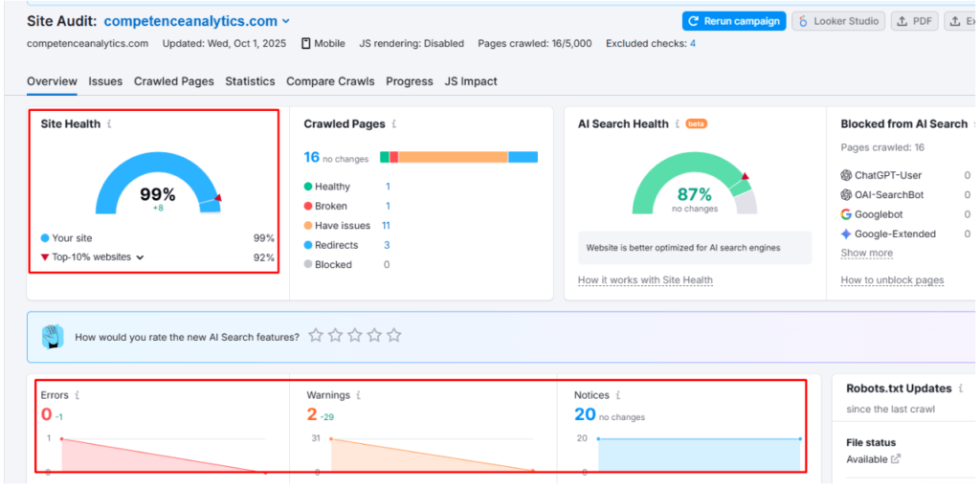Open the Broken pages count link
Screen dimensions: 980x489
pyautogui.click(x=388, y=206)
